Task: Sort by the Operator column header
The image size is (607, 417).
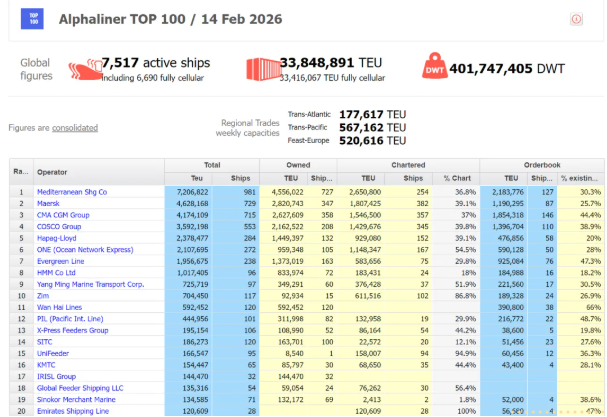Action: [52, 171]
